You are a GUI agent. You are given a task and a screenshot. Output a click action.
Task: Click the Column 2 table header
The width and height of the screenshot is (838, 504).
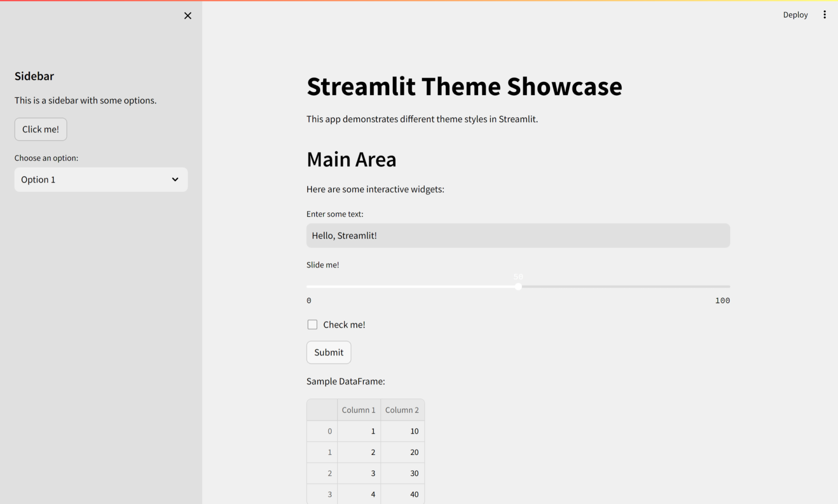(x=402, y=410)
